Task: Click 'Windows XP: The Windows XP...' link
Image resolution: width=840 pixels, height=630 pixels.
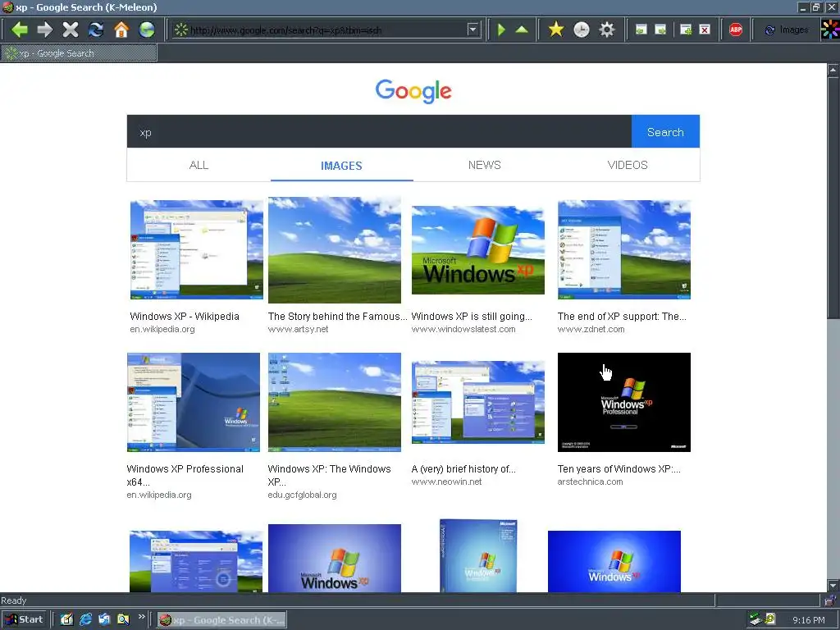Action: [x=330, y=475]
